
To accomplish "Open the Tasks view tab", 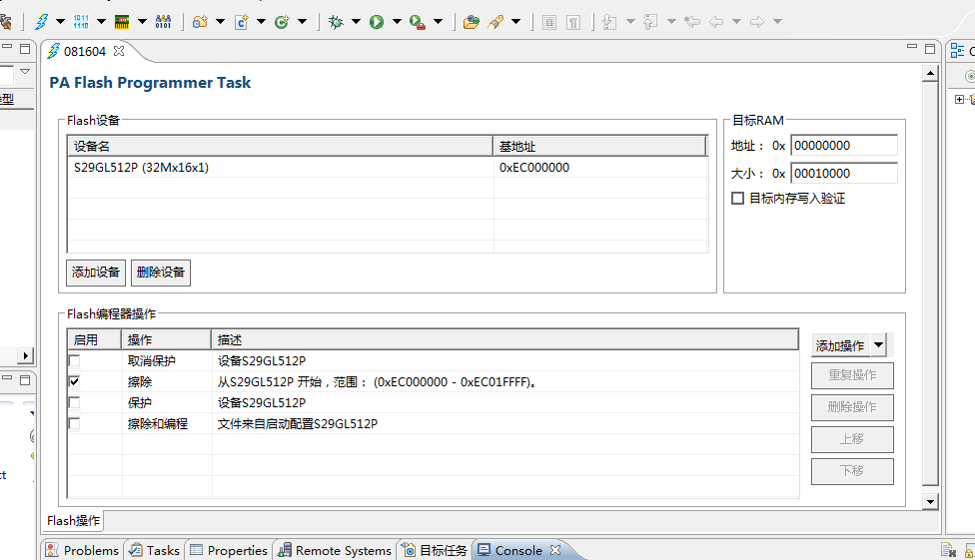I will pos(154,550).
